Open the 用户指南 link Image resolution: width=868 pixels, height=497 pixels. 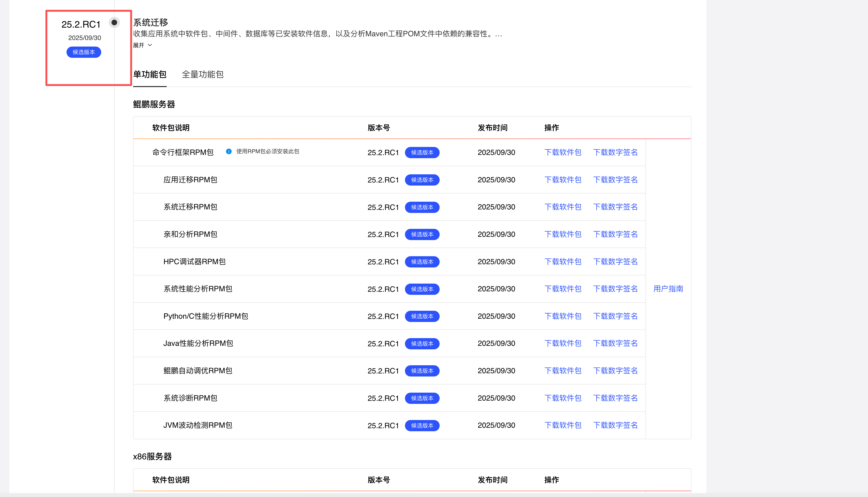[668, 289]
